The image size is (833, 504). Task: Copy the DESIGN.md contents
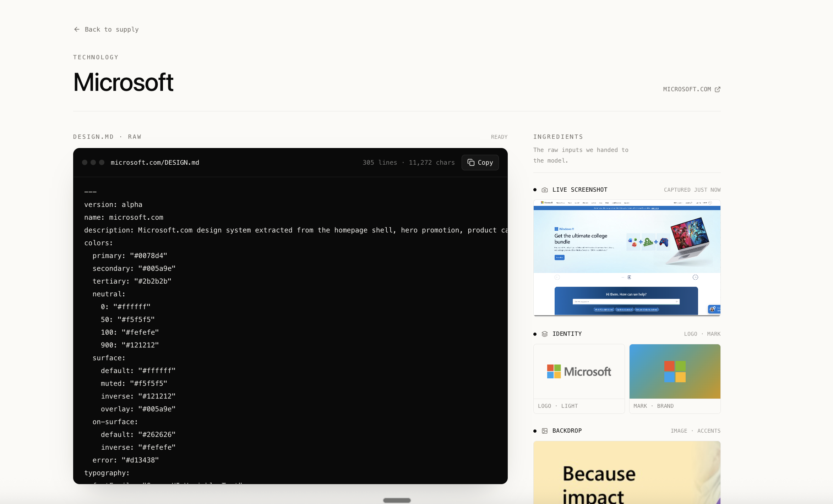[x=480, y=163]
